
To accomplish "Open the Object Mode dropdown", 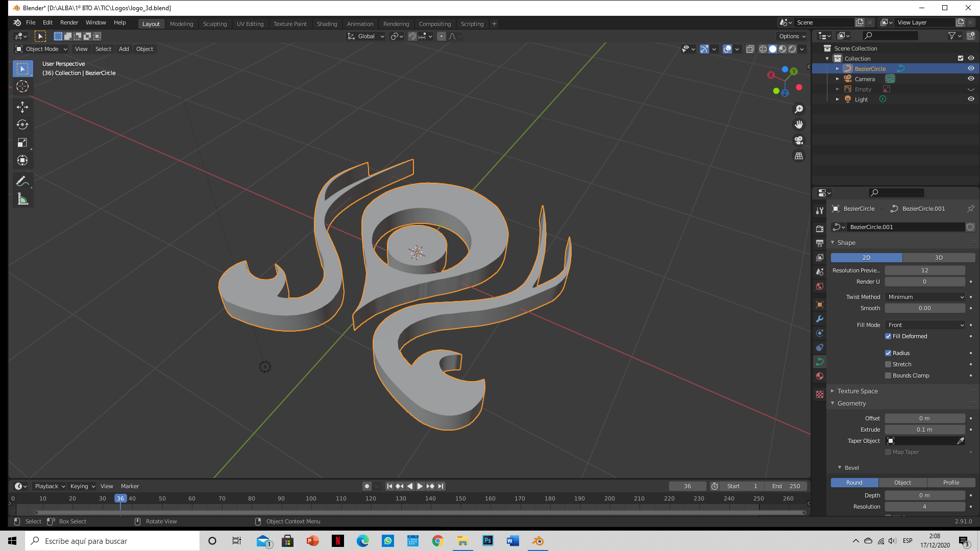I will coord(42,49).
